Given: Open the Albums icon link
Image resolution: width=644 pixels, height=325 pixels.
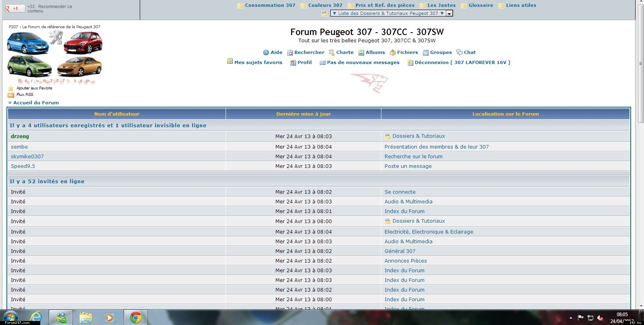Looking at the screenshot, I should pyautogui.click(x=361, y=53).
